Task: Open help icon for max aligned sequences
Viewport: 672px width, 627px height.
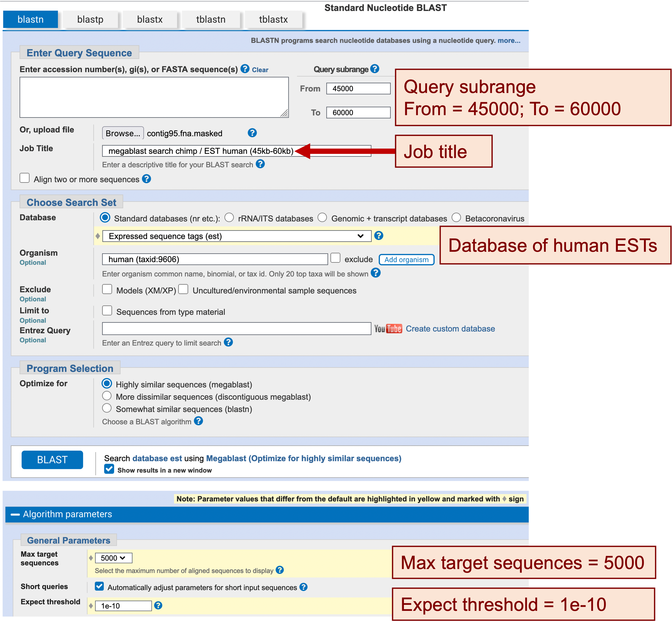Action: click(279, 570)
